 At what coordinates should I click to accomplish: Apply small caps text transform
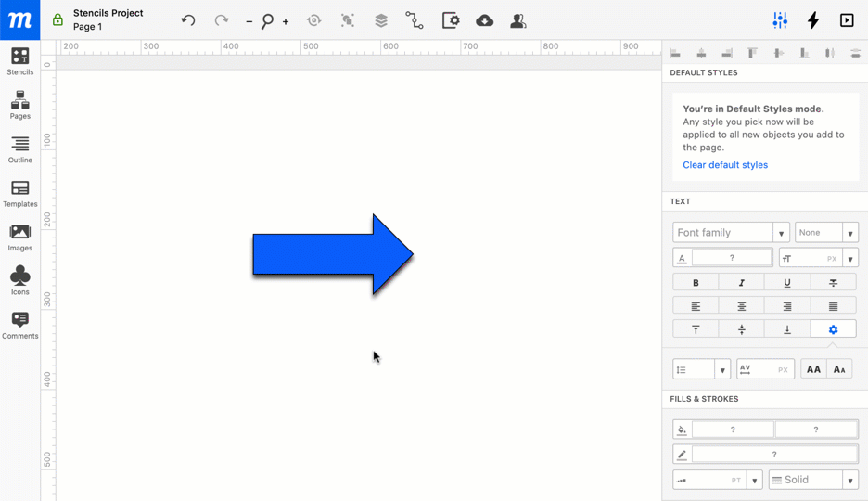pos(839,369)
